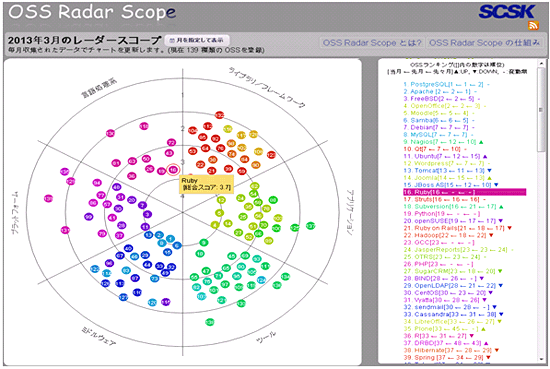Select magenta node 72 in the language sector
This screenshot has width=550, height=369.
point(171,142)
